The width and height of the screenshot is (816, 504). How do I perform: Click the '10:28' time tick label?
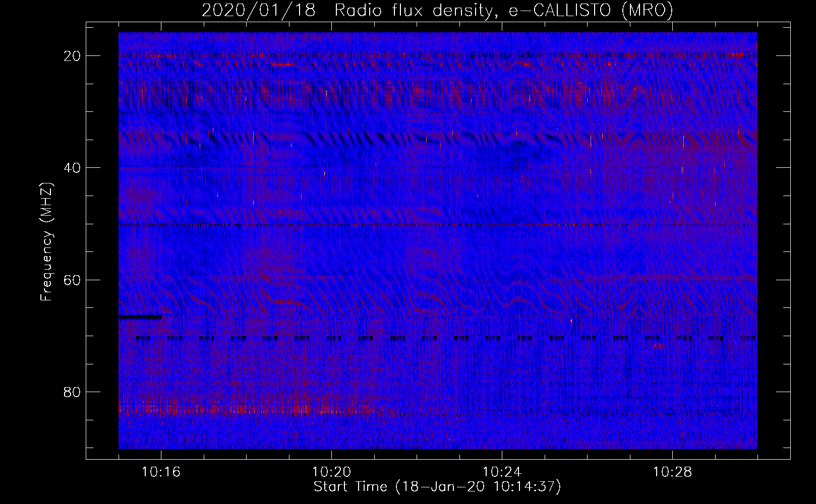(672, 472)
